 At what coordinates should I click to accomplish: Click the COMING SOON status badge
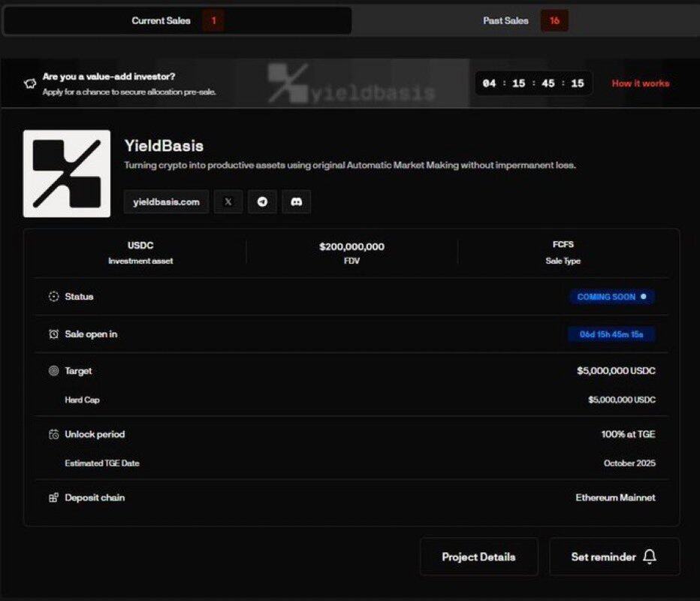pos(611,297)
